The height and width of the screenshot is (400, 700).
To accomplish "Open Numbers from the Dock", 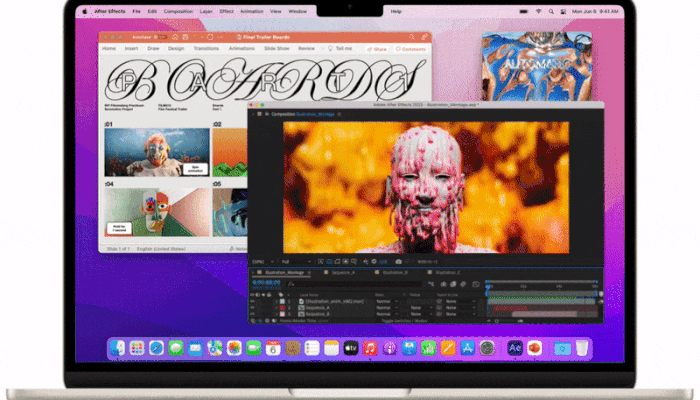I will [429, 348].
